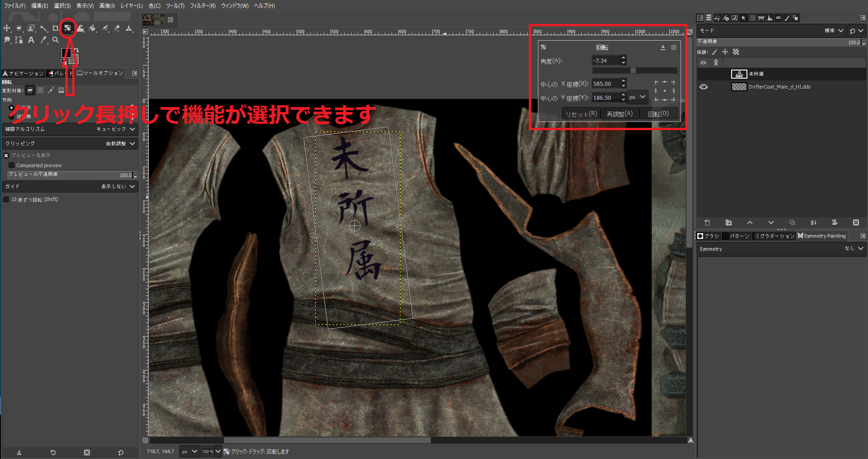Viewport: 868px width, 459px height.
Task: Uncheck the プレビューを表示 checkbox
Action: click(x=6, y=155)
